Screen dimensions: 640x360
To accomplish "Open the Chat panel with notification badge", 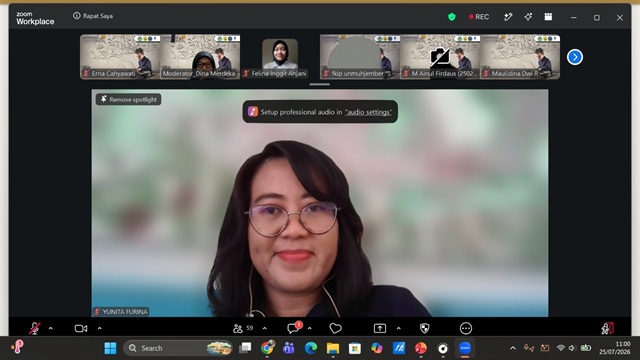I will tap(294, 327).
